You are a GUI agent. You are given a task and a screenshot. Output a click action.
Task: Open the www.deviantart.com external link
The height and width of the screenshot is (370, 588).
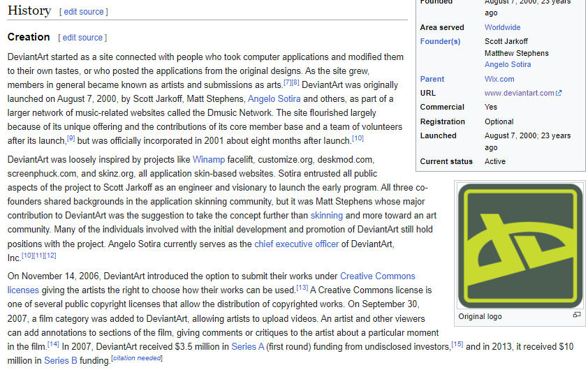[x=523, y=93]
